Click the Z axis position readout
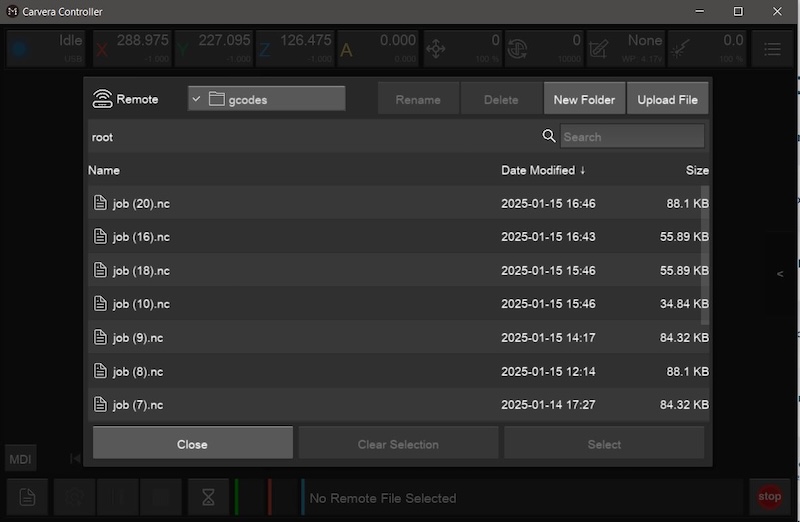The width and height of the screenshot is (800, 522). pos(295,48)
